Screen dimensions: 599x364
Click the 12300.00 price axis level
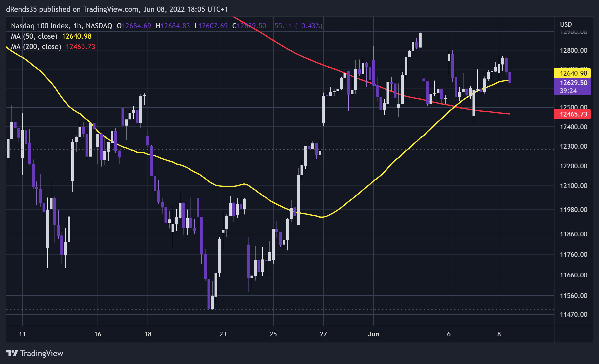click(573, 146)
